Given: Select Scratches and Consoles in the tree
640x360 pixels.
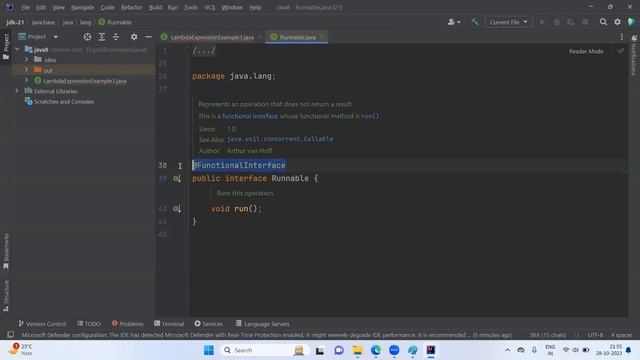Looking at the screenshot, I should pos(64,102).
